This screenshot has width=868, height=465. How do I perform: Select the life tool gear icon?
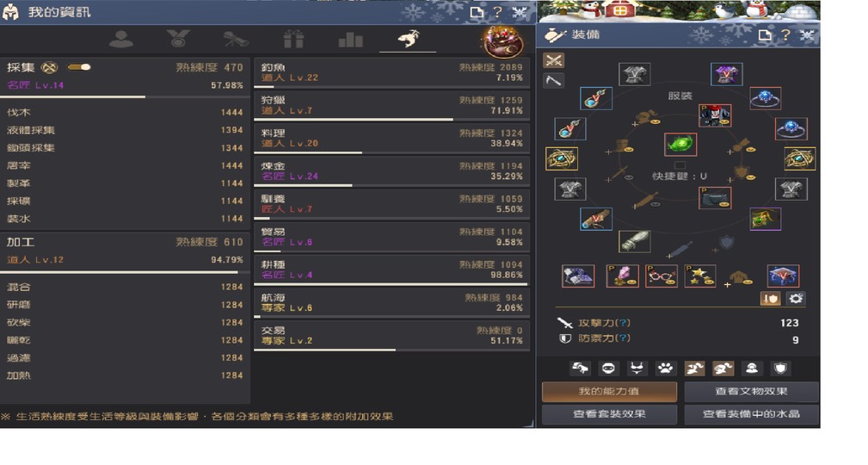pyautogui.click(x=553, y=80)
